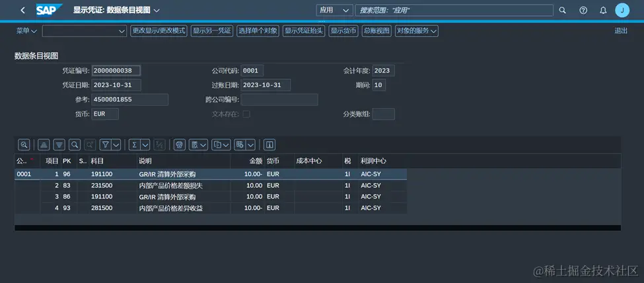Sort table in ascending order
The width and height of the screenshot is (644, 283).
[44, 144]
